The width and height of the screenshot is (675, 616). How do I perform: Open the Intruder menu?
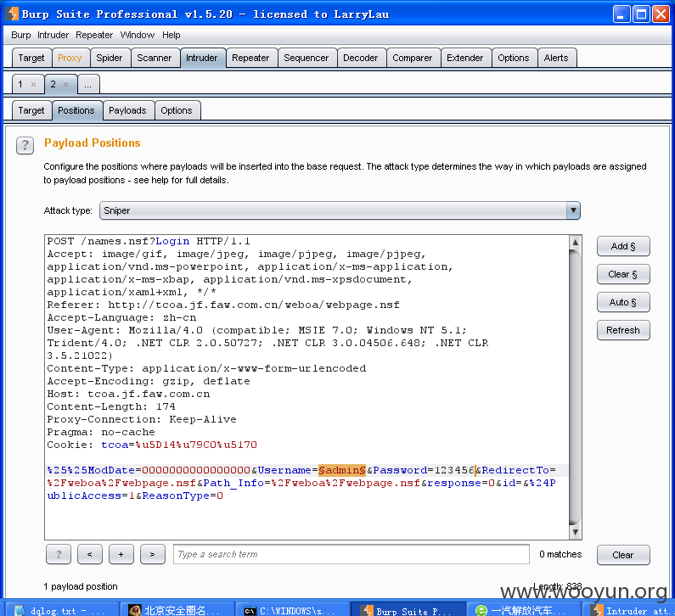click(53, 36)
